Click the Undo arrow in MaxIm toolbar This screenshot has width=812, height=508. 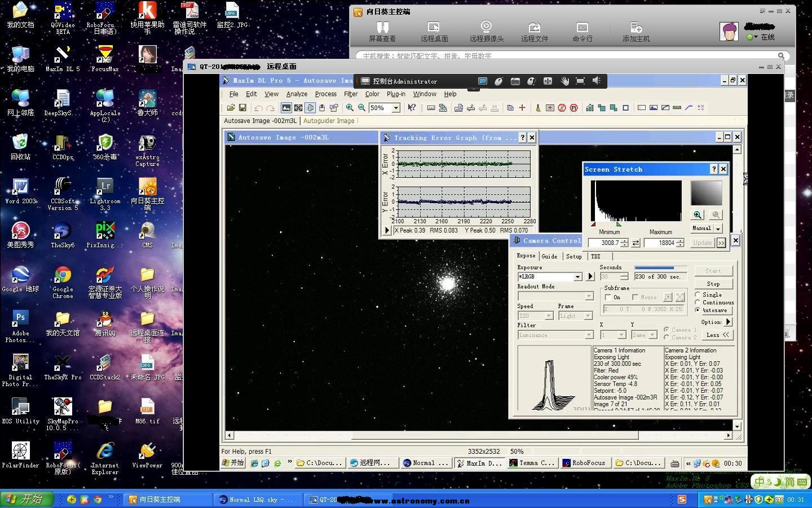[x=258, y=108]
